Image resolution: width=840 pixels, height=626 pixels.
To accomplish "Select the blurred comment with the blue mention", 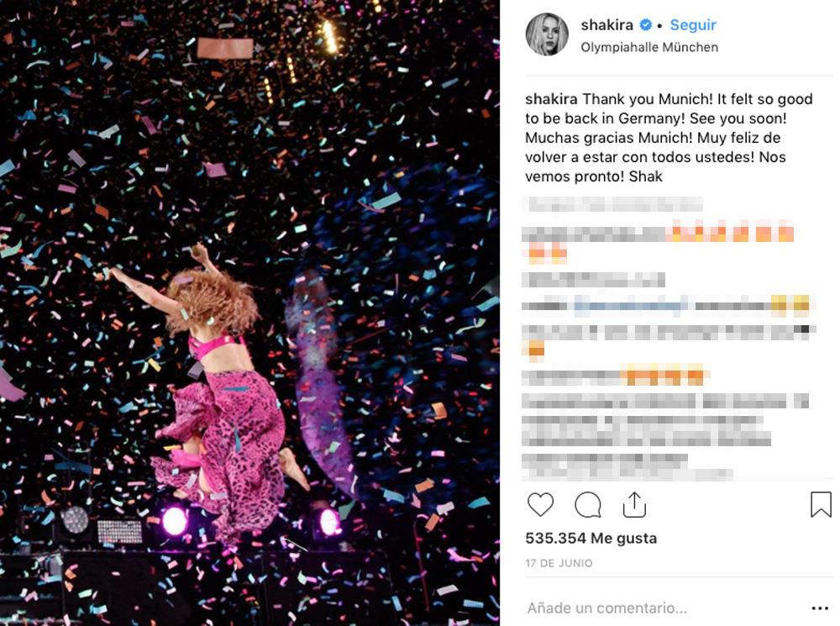I will pyautogui.click(x=668, y=306).
